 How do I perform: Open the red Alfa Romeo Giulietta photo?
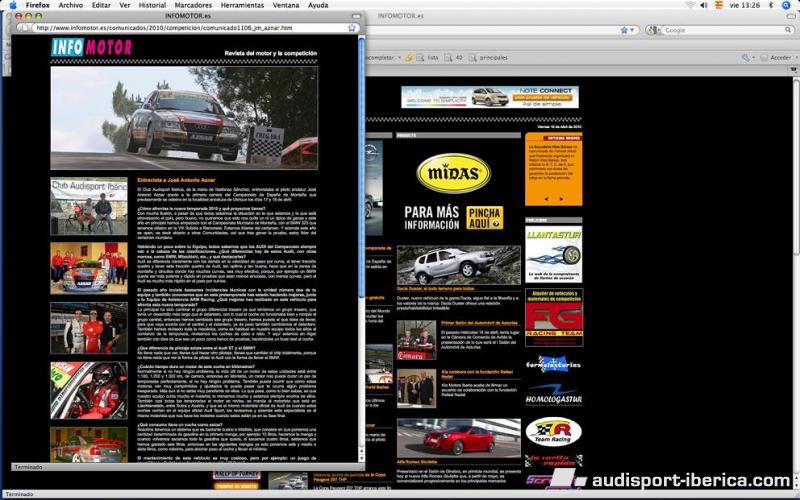[459, 438]
